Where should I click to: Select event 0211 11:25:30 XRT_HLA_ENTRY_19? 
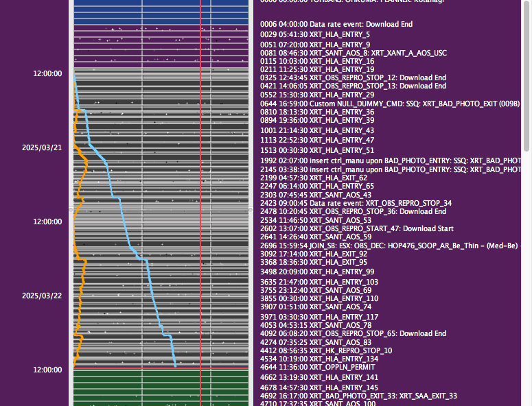(317, 70)
